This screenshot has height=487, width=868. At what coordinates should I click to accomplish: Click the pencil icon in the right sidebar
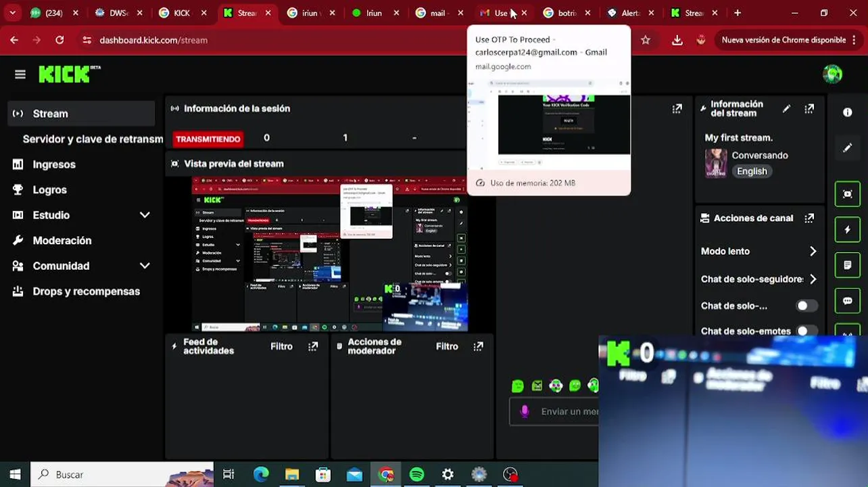pyautogui.click(x=848, y=147)
